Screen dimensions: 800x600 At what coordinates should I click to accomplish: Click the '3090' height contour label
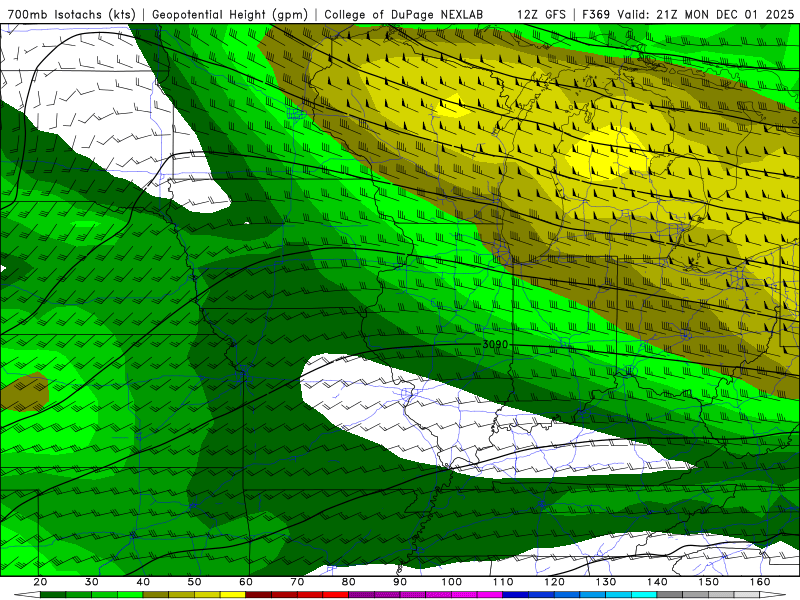click(x=495, y=344)
